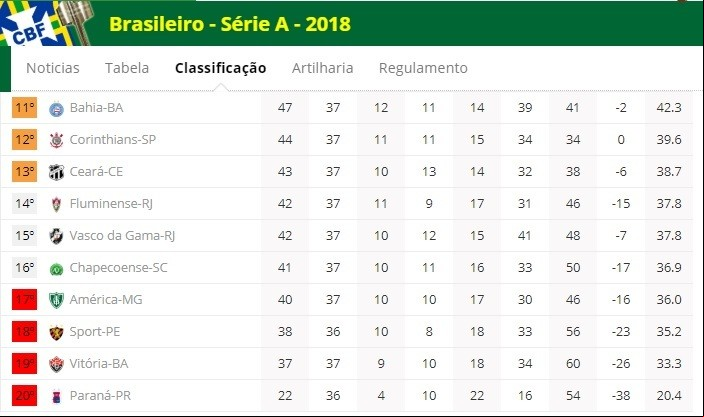Click the Vitória-BA team crest
This screenshot has height=417, width=704.
(x=56, y=364)
